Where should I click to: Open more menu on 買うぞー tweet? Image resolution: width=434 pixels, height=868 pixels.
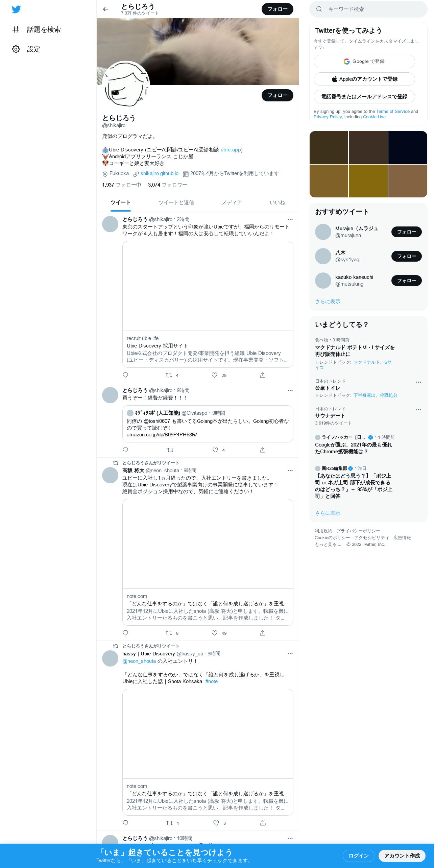coord(290,390)
